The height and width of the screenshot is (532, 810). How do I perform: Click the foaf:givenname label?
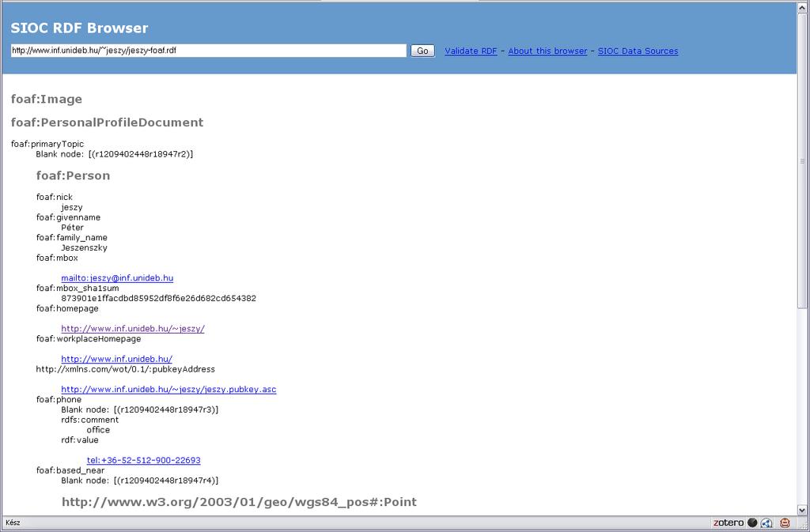pos(68,217)
